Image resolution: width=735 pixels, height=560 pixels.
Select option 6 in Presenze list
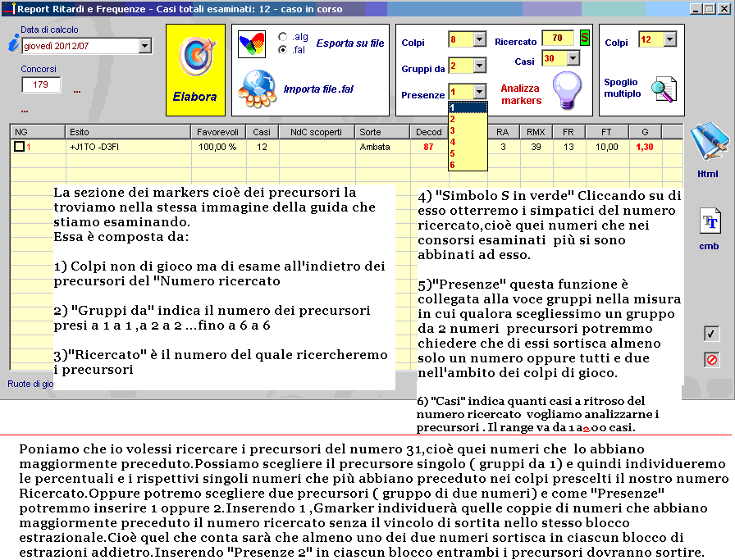coord(468,165)
